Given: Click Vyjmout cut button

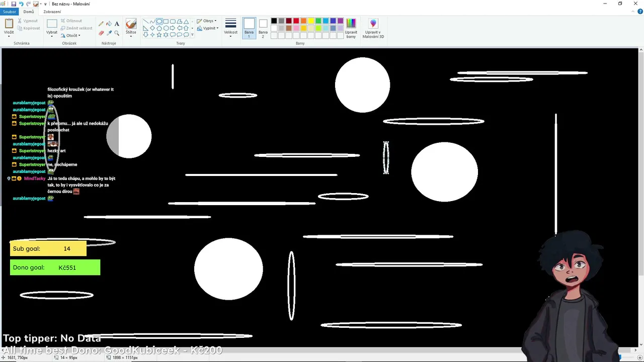Looking at the screenshot, I should 27,21.
